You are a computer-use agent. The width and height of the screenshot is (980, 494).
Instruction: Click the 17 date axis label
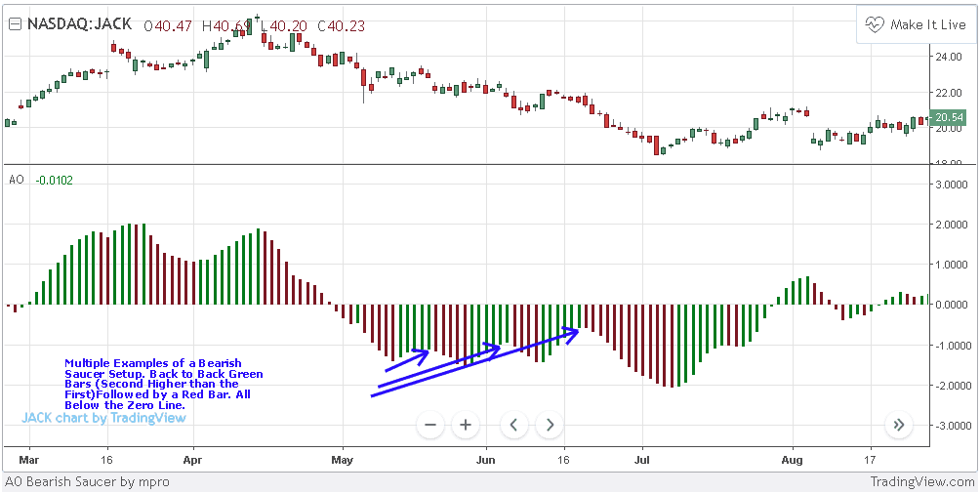(871, 458)
